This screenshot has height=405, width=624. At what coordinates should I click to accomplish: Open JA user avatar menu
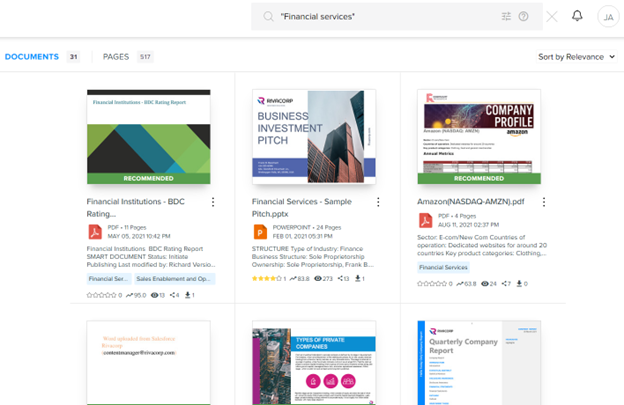[x=608, y=17]
